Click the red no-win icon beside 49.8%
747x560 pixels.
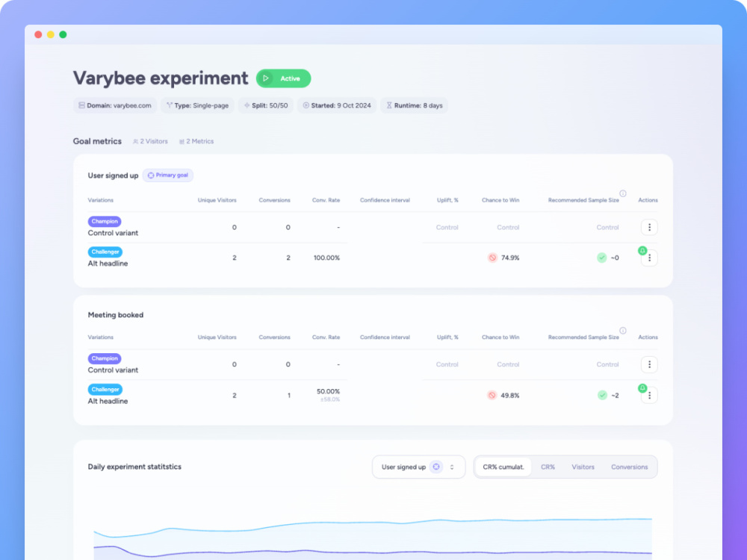point(492,395)
